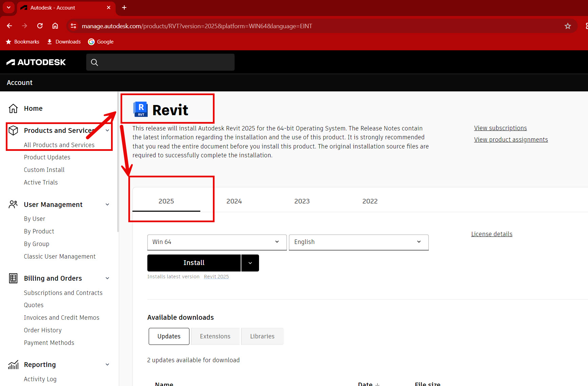Image resolution: width=588 pixels, height=386 pixels.
Task: Open the English language dropdown
Action: tap(359, 242)
